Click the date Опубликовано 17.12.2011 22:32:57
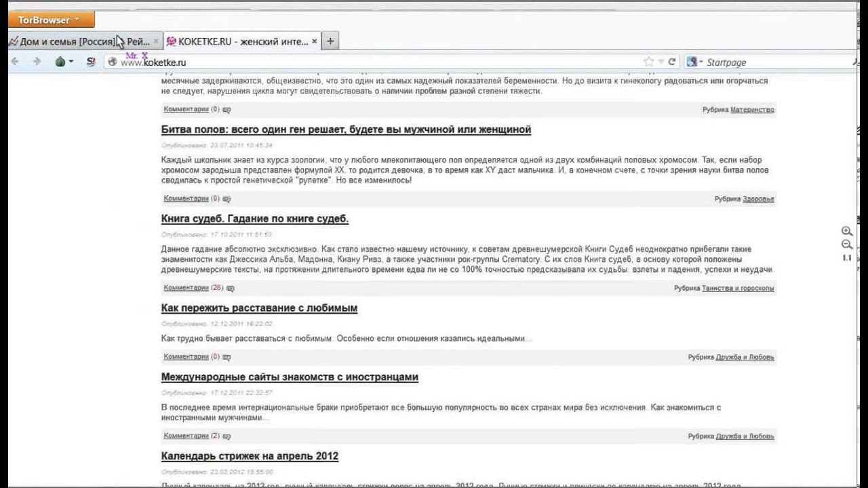 click(x=217, y=392)
